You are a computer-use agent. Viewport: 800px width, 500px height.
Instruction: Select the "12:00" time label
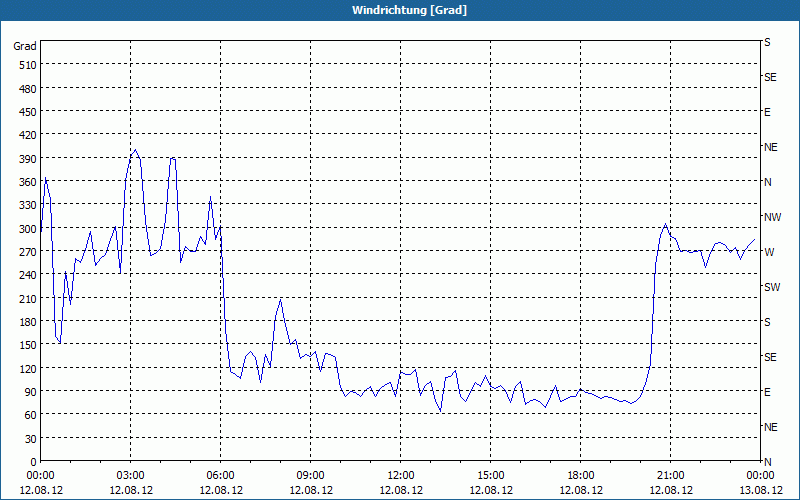(x=401, y=476)
